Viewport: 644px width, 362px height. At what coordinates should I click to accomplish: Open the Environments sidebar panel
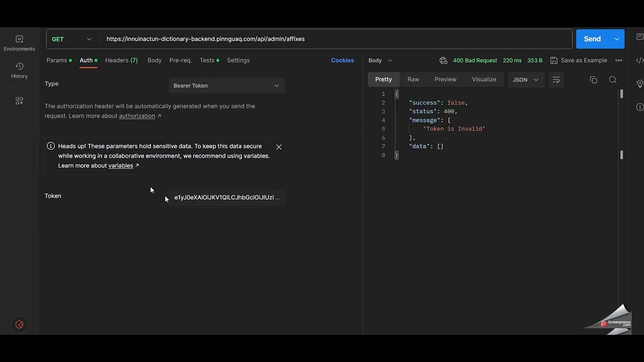coord(19,44)
